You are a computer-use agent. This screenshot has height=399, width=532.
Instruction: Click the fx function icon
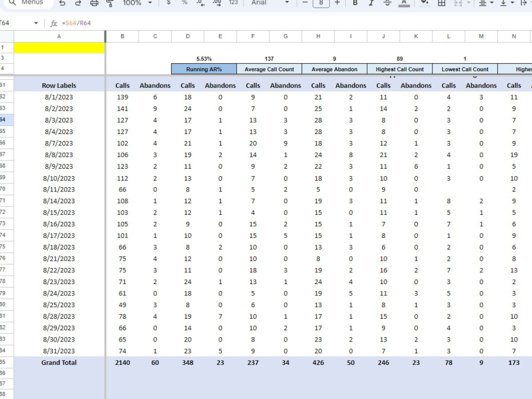(54, 23)
